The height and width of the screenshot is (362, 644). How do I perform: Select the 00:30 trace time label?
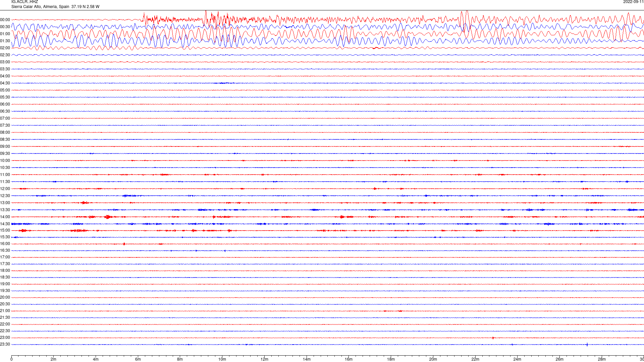tap(5, 27)
